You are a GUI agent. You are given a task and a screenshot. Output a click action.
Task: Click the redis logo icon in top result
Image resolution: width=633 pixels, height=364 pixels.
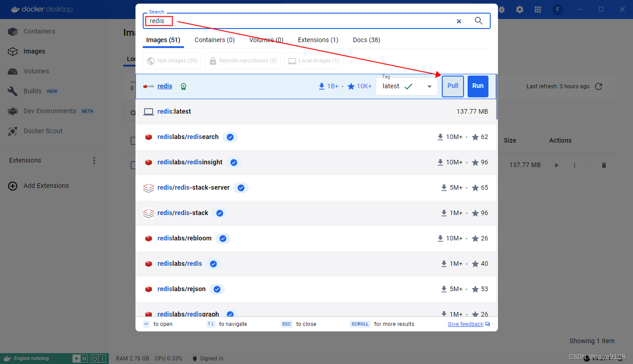(x=149, y=86)
